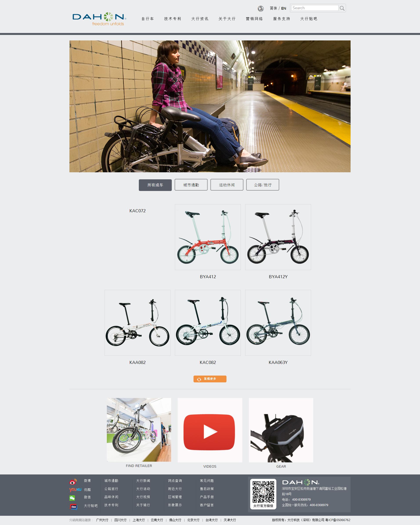This screenshot has height=525, width=420.
Task: Open the FIND RETAILER image
Action: pyautogui.click(x=139, y=430)
